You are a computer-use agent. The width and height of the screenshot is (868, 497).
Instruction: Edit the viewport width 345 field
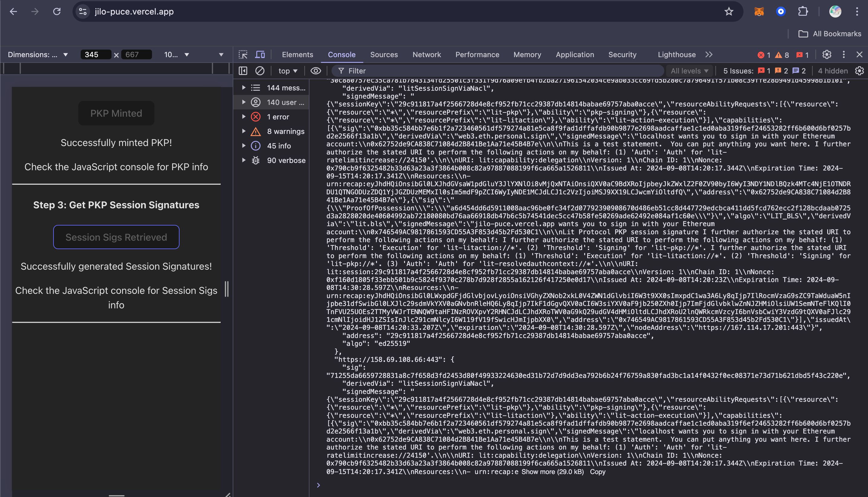click(x=96, y=55)
